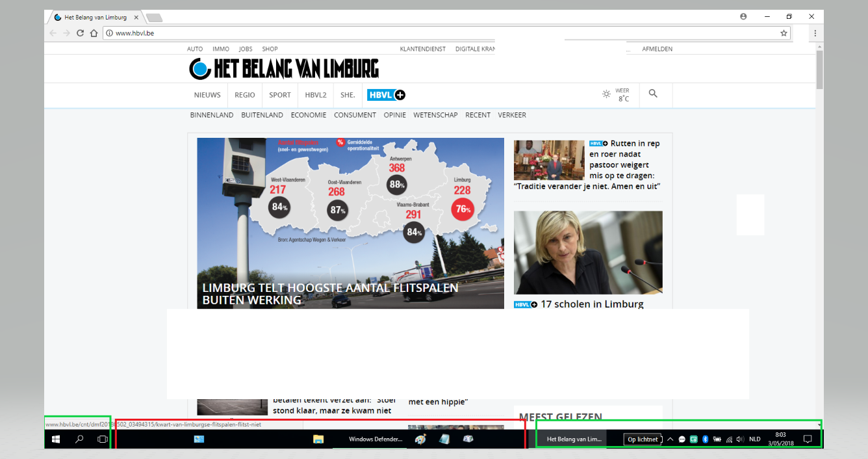Go to the browser home page icon

click(94, 33)
